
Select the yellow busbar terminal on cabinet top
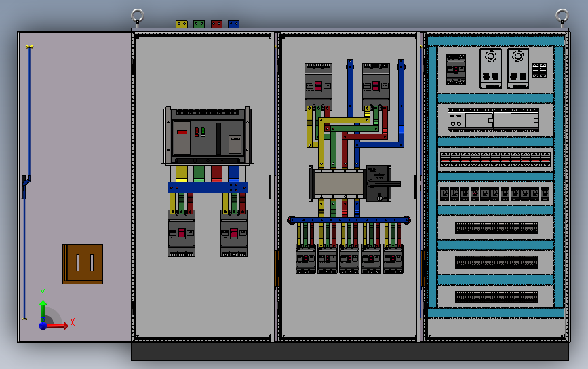click(182, 24)
